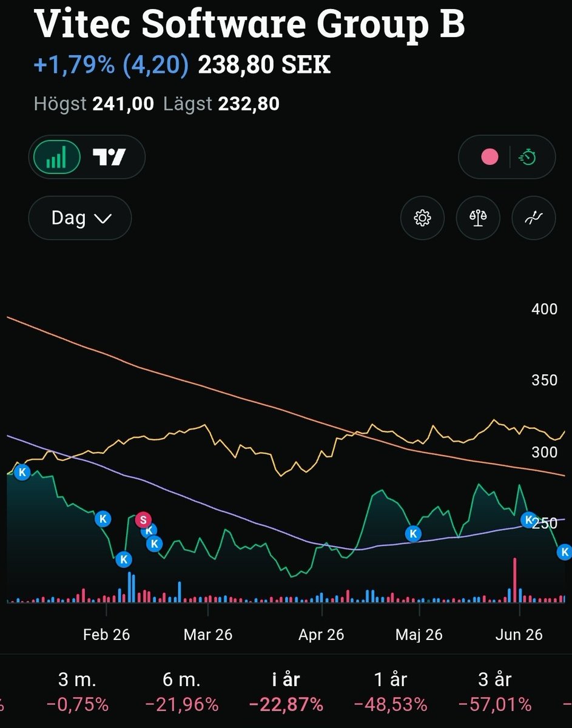
Task: Open the Dag interval dropdown
Action: tap(80, 218)
